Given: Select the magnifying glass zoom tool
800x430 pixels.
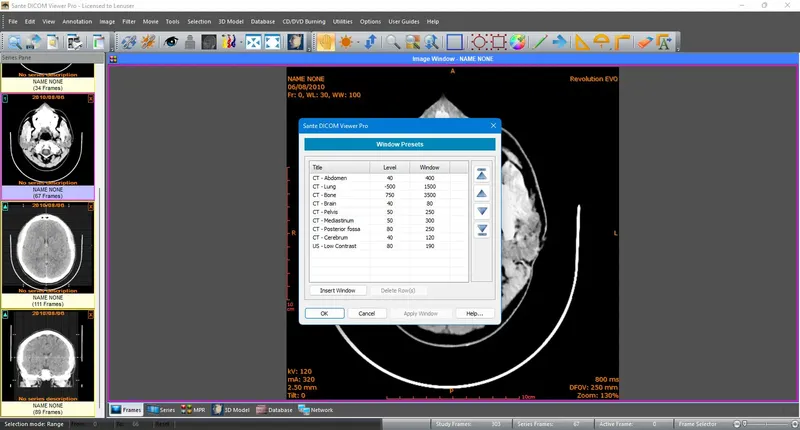Looking at the screenshot, I should pos(392,42).
